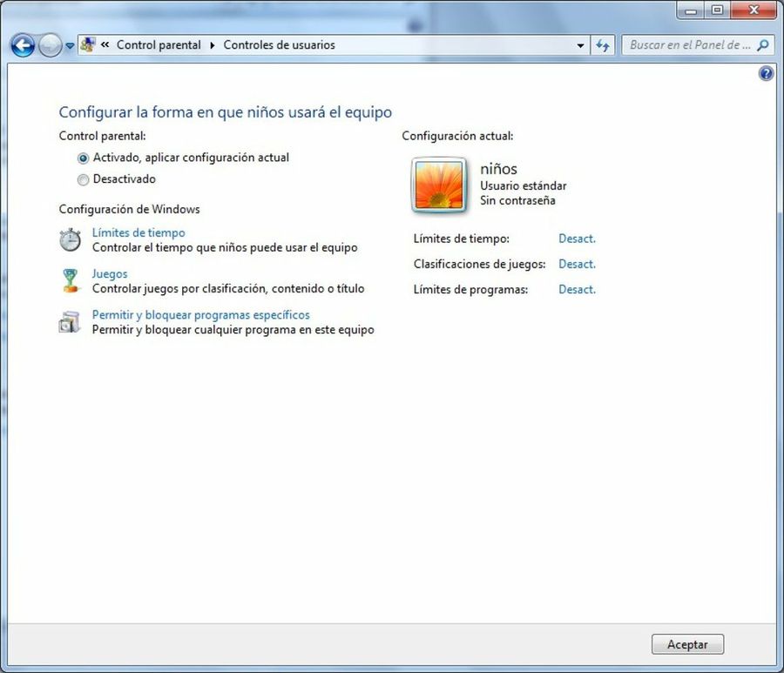784x673 pixels.
Task: Click the refresh button in address bar
Action: pos(603,45)
